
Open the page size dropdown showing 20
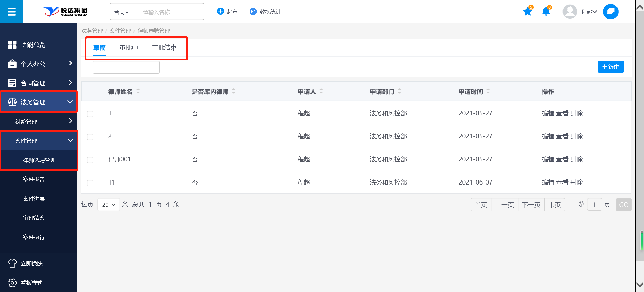pos(108,205)
